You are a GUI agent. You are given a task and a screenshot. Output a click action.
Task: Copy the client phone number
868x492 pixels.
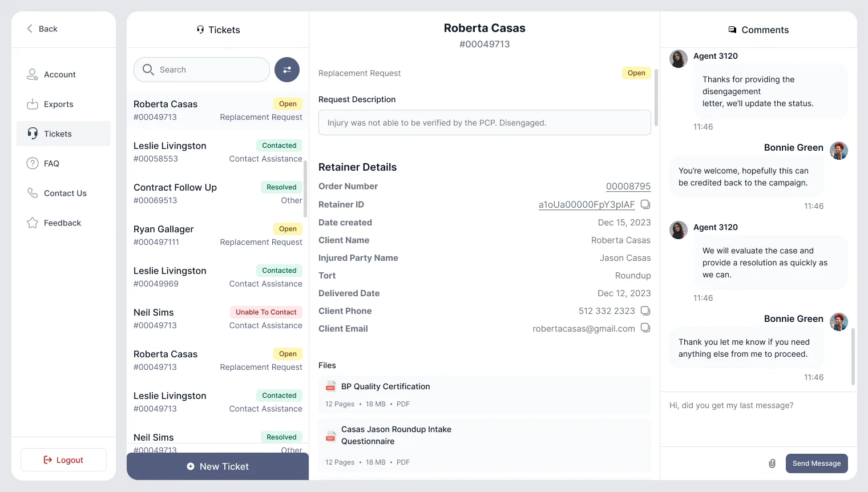(x=645, y=311)
